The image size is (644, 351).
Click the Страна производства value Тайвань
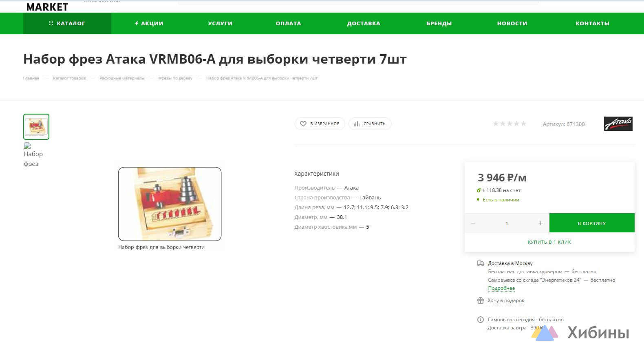click(x=370, y=198)
